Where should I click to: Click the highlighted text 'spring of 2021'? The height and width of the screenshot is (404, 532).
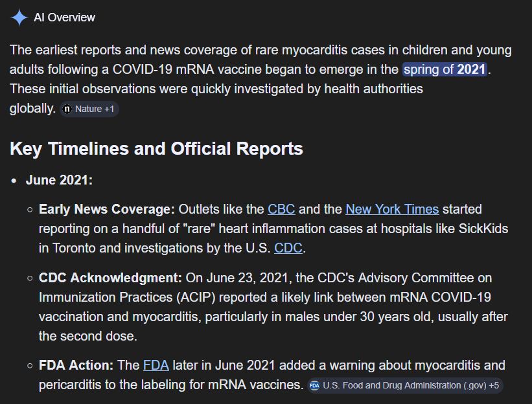pyautogui.click(x=445, y=69)
